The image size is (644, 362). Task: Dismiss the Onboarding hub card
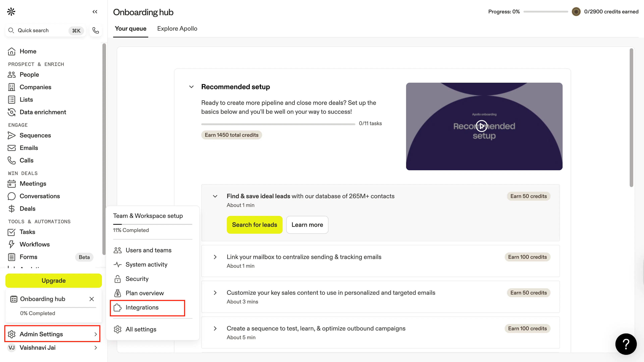pos(92,299)
